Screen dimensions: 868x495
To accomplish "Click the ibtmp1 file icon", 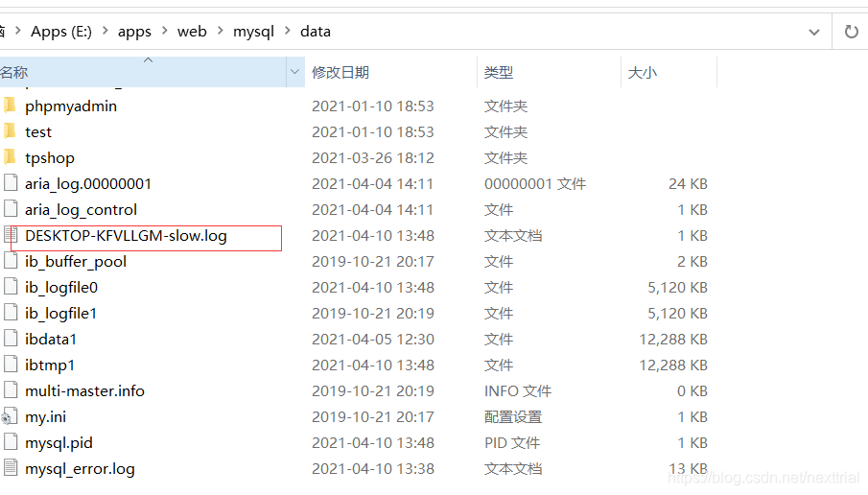I will tap(11, 365).
